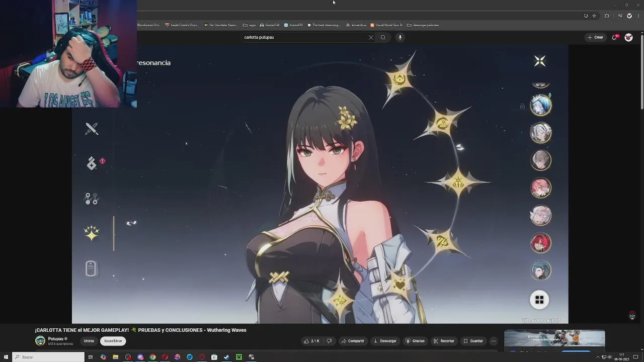Open the character grid view button
The width and height of the screenshot is (644, 362).
(x=539, y=300)
